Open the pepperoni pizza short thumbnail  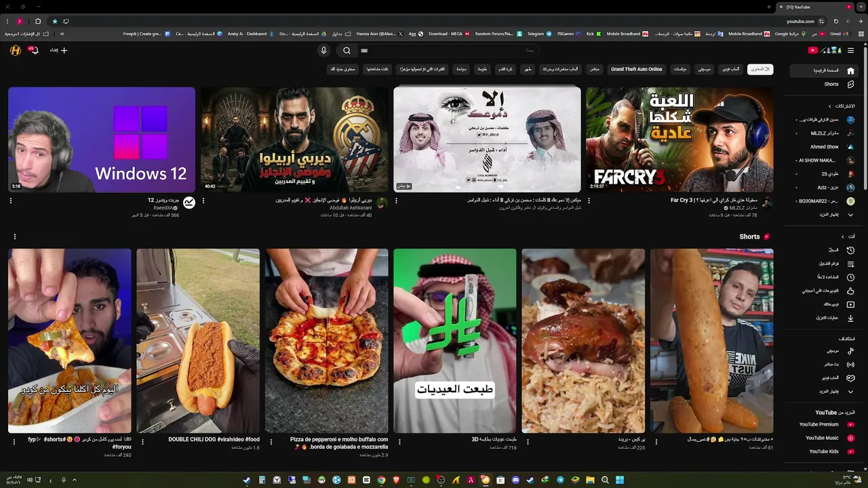coord(326,341)
